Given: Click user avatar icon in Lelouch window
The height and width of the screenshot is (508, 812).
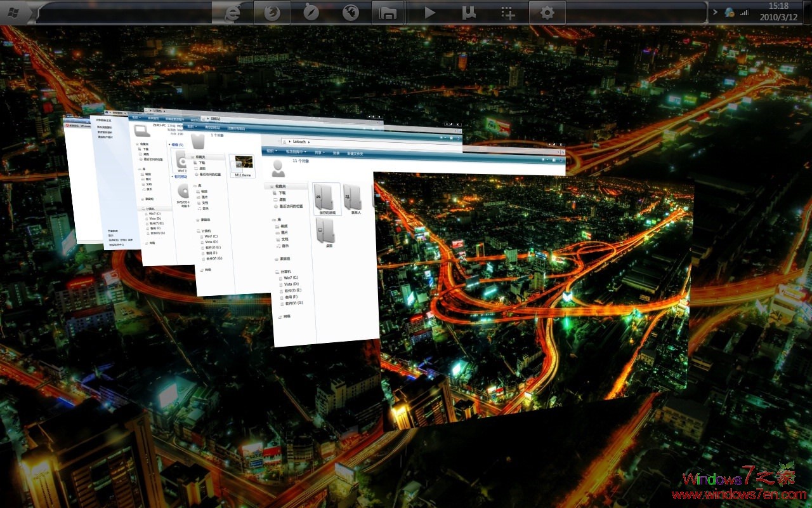Looking at the screenshot, I should click(278, 168).
